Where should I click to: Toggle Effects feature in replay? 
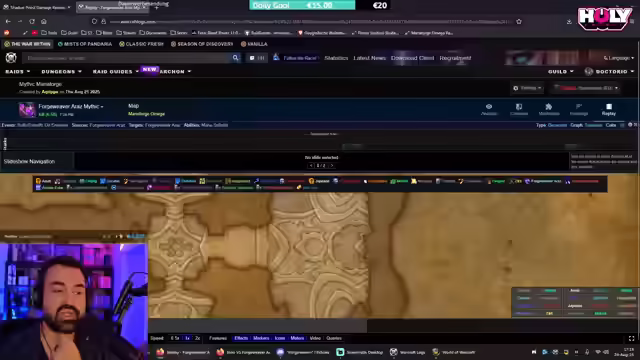click(241, 338)
